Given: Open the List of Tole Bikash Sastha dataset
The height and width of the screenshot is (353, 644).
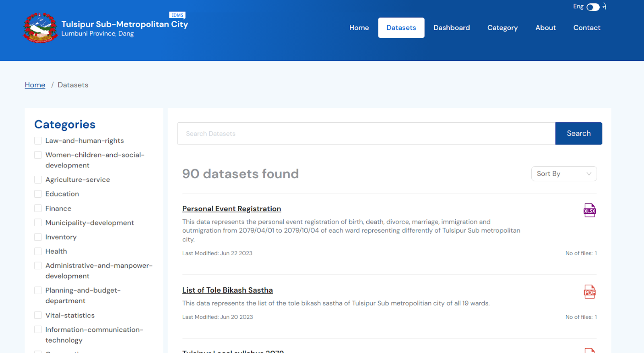Looking at the screenshot, I should coord(227,290).
